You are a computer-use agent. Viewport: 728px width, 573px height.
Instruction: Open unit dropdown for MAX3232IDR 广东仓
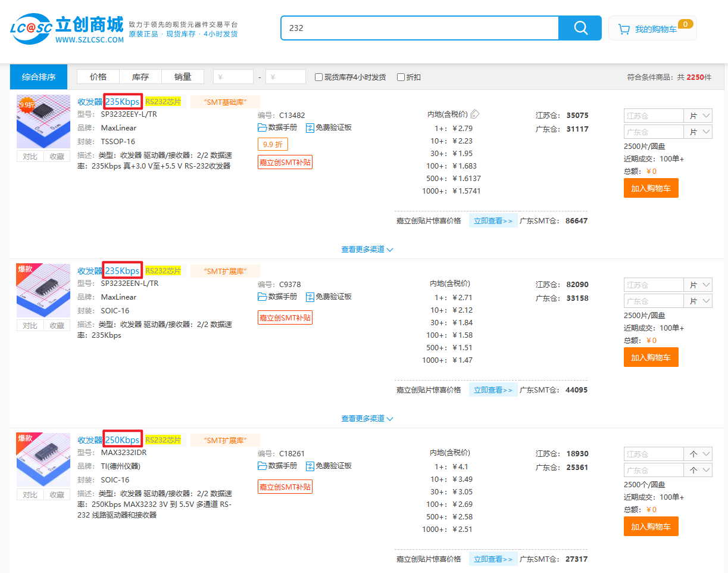pyautogui.click(x=698, y=470)
